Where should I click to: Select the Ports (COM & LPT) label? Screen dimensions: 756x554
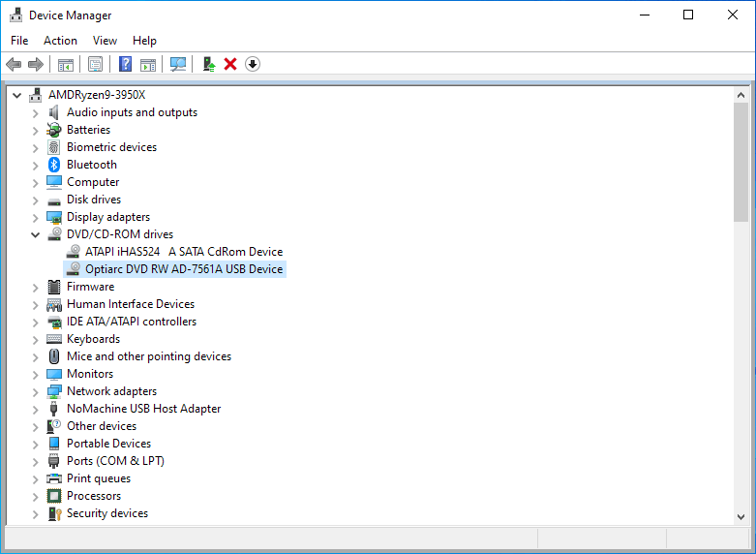click(x=115, y=461)
